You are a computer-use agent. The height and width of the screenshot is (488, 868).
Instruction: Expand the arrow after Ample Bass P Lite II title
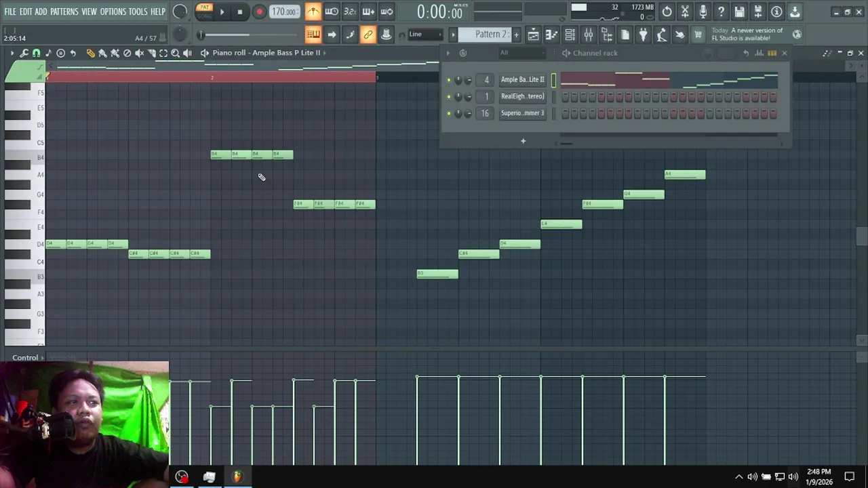click(324, 53)
